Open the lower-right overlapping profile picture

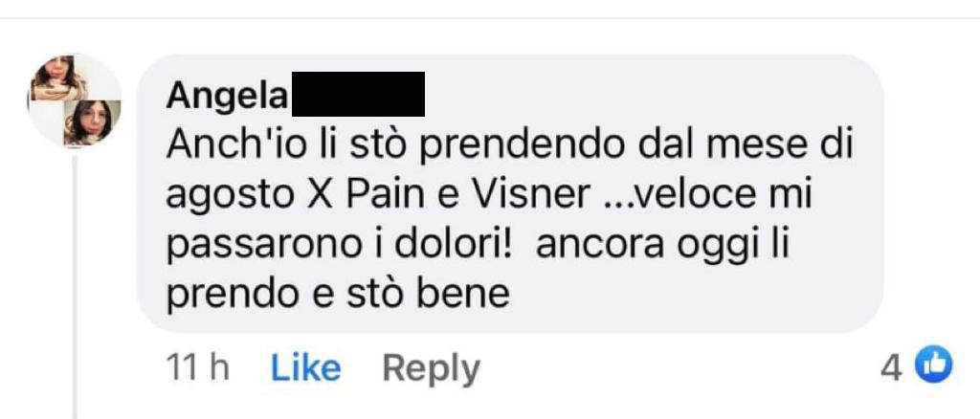(93, 121)
